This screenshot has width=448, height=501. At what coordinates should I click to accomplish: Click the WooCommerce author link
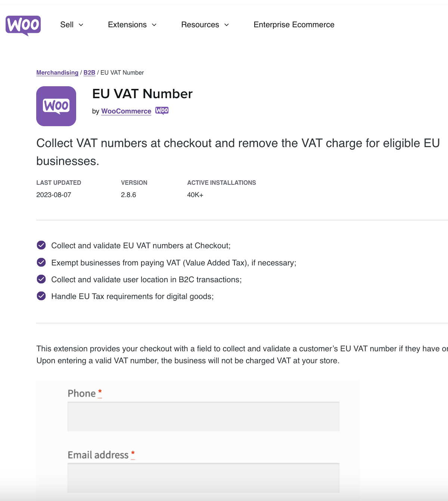tap(126, 111)
